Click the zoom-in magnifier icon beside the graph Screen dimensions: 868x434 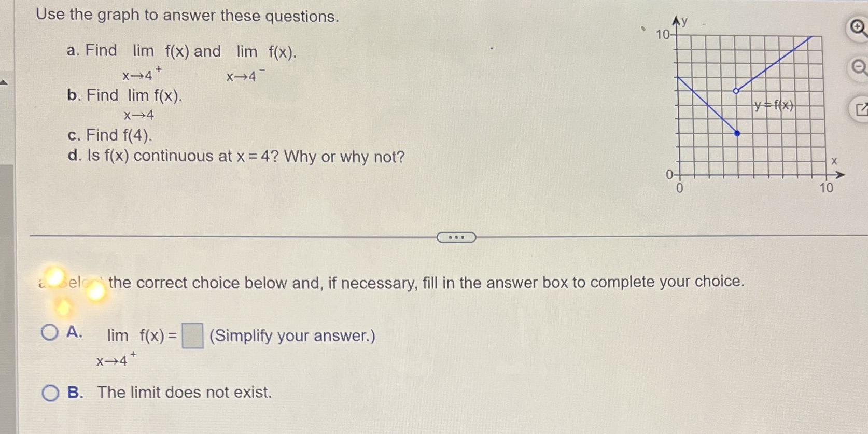click(x=857, y=25)
